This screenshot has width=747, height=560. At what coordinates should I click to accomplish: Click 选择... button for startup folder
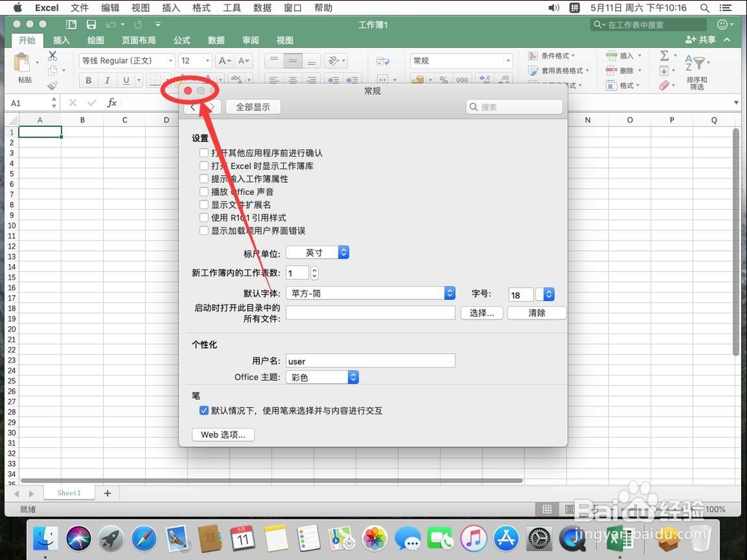tap(482, 313)
